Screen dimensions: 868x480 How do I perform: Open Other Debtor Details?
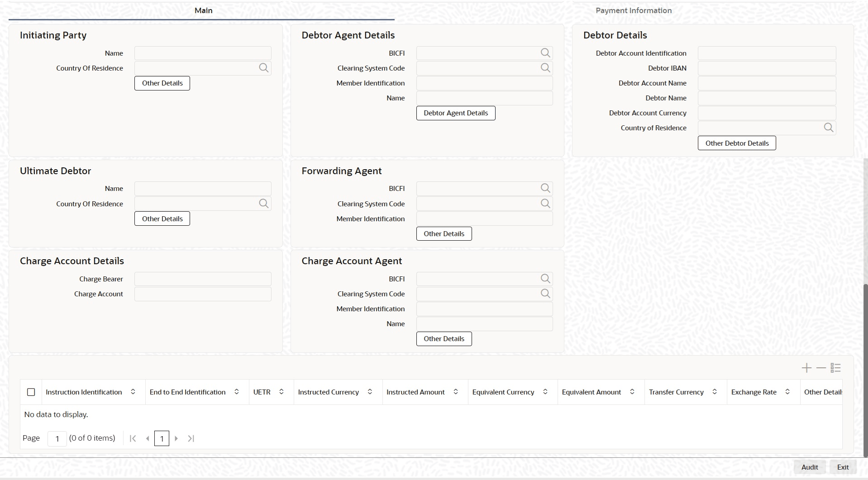tap(737, 143)
